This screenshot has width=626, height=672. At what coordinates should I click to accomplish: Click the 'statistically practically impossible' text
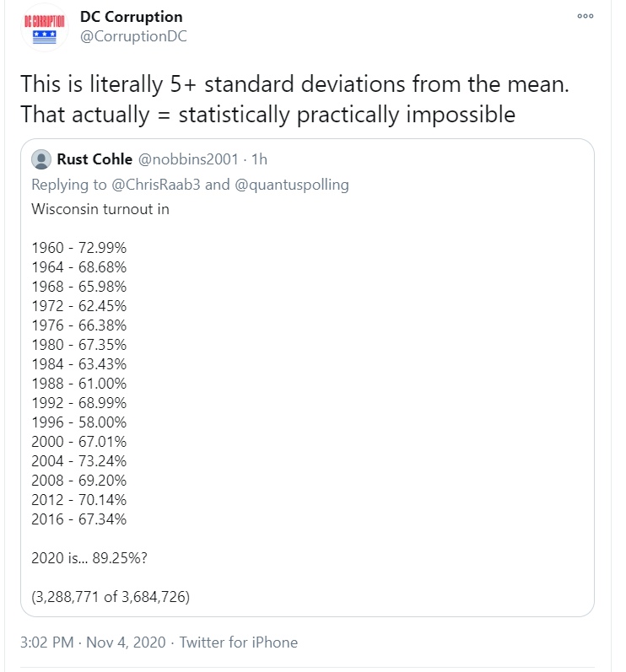347,115
